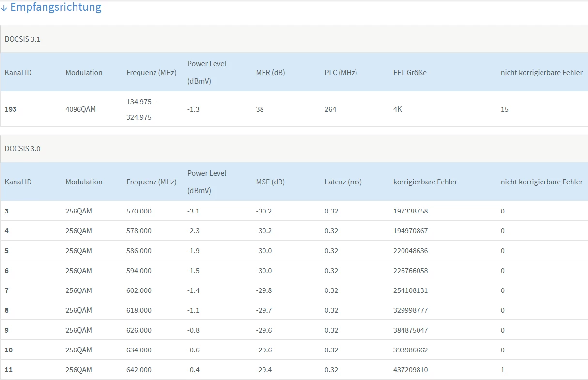Viewport: 588px width, 380px height.
Task: Click Kanal ID header in DOCSIS 3.1 table
Action: pos(18,73)
